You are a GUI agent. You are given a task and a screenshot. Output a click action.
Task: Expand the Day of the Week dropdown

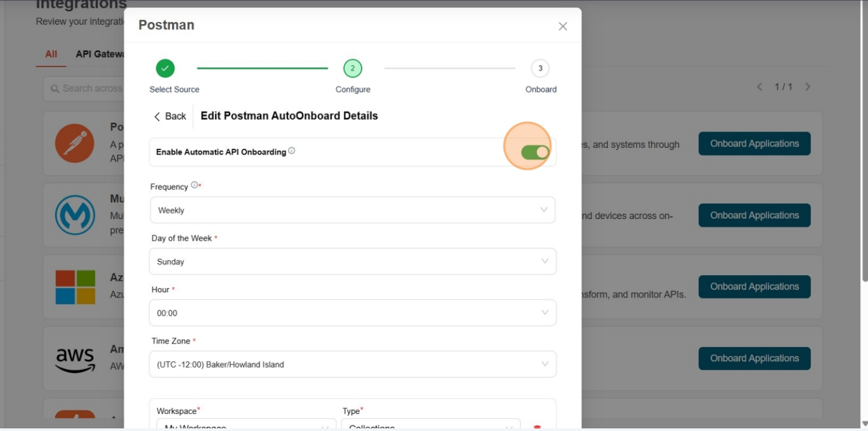(x=352, y=261)
